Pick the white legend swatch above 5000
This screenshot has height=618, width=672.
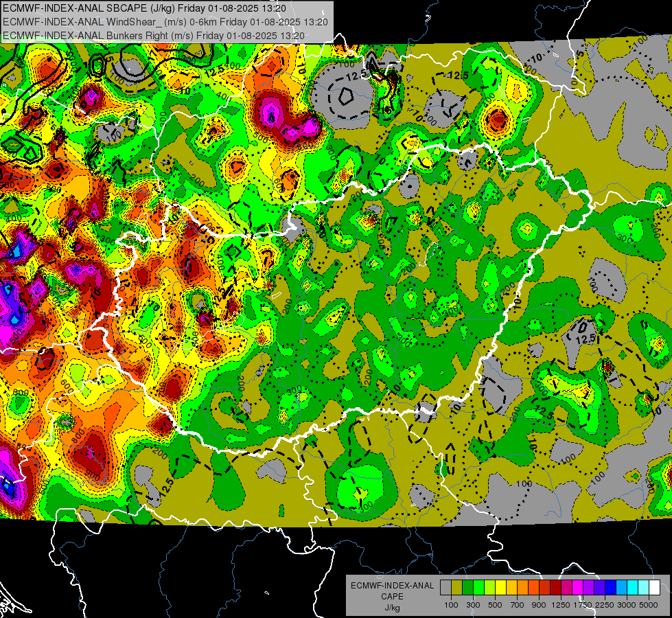tap(654, 588)
